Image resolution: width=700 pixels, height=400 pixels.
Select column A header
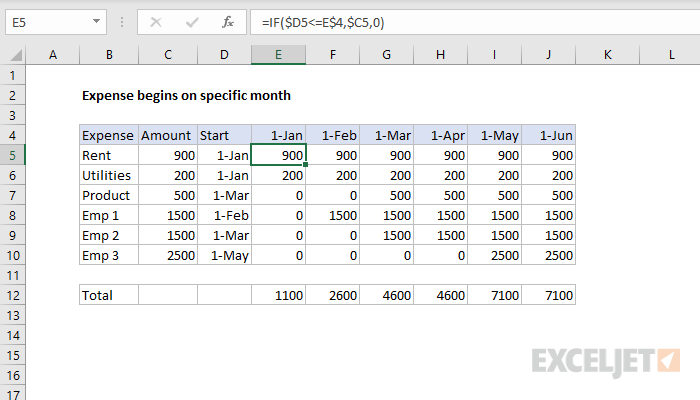tap(53, 55)
